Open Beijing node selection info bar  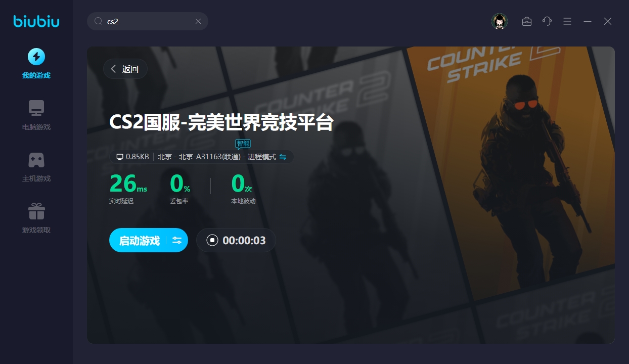coord(202,157)
